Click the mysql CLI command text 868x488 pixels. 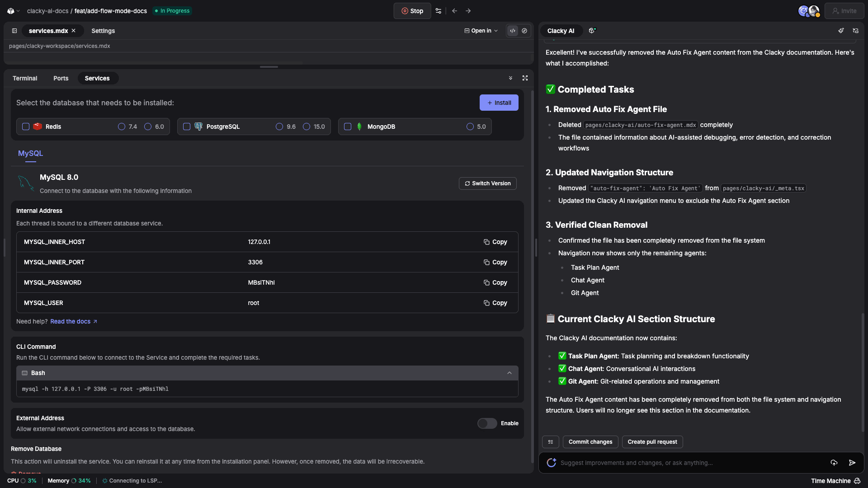(x=95, y=389)
